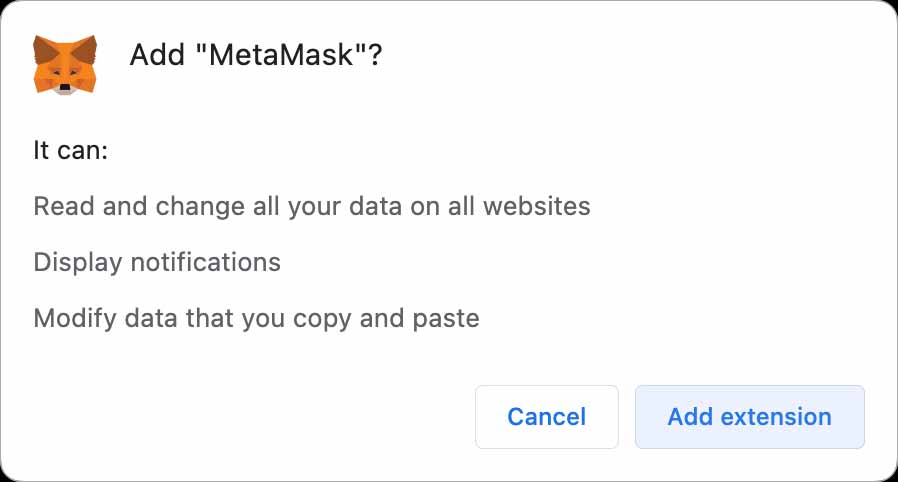This screenshot has height=482, width=898.
Task: Click the blue "Add extension" label text
Action: pyautogui.click(x=749, y=417)
